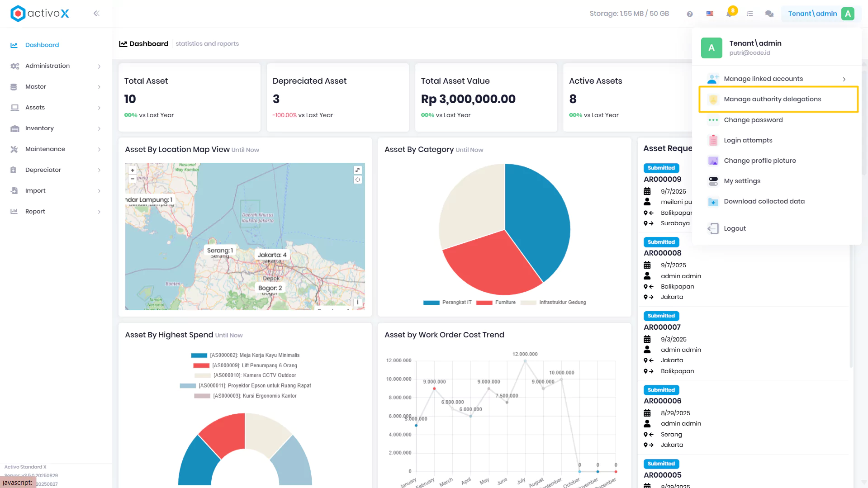The width and height of the screenshot is (868, 488).
Task: Click the Master database icon
Action: (x=14, y=87)
